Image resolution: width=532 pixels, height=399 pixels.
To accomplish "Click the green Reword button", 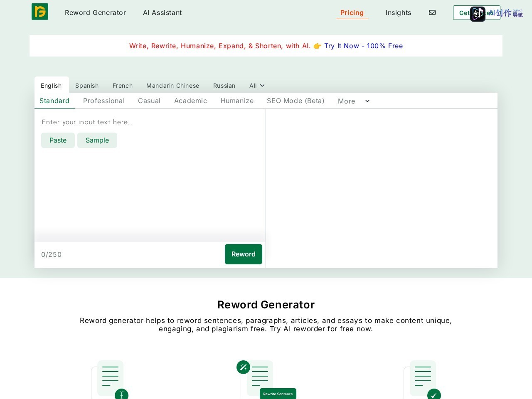I will point(244,254).
